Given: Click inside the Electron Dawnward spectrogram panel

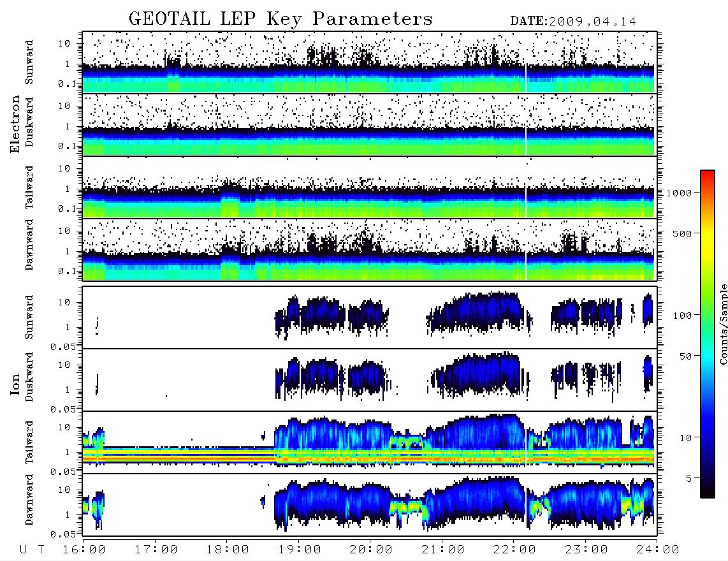Looking at the screenshot, I should click(370, 249).
